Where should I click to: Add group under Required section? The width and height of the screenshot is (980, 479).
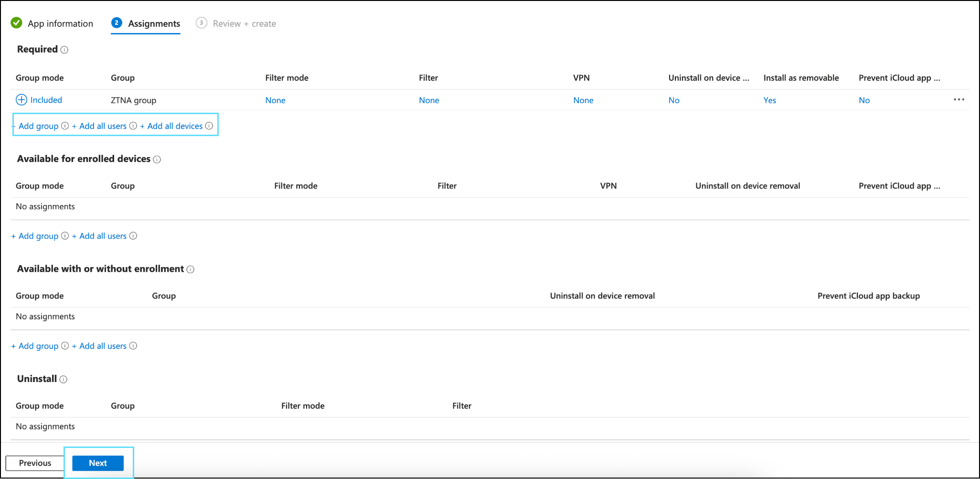click(38, 126)
